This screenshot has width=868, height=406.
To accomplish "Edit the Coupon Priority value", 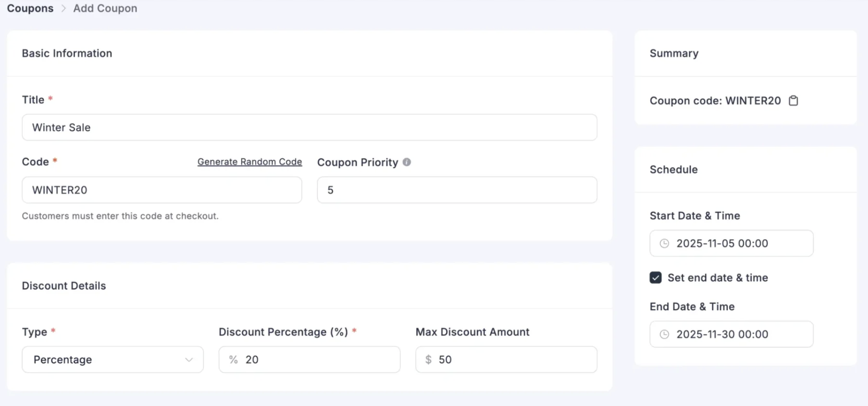I will pos(457,190).
